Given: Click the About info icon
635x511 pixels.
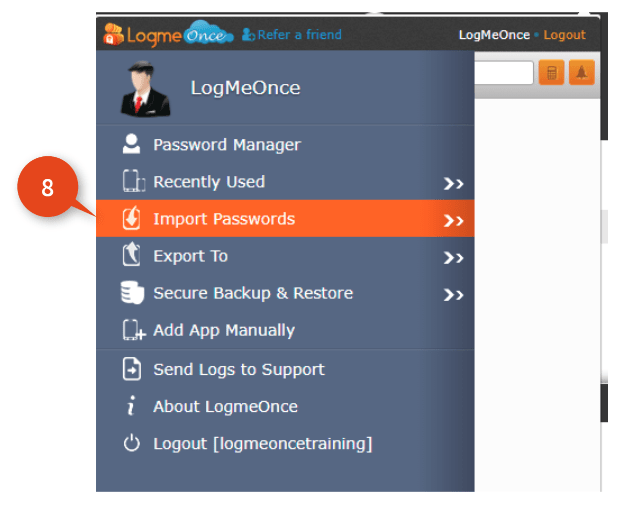Looking at the screenshot, I should 131,406.
